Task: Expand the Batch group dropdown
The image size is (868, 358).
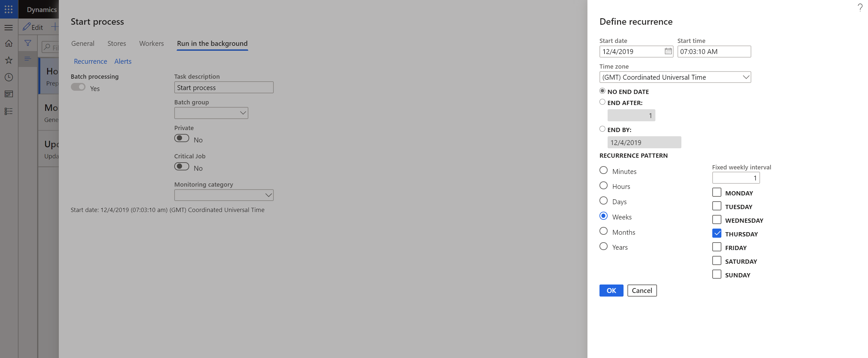Action: pyautogui.click(x=242, y=113)
